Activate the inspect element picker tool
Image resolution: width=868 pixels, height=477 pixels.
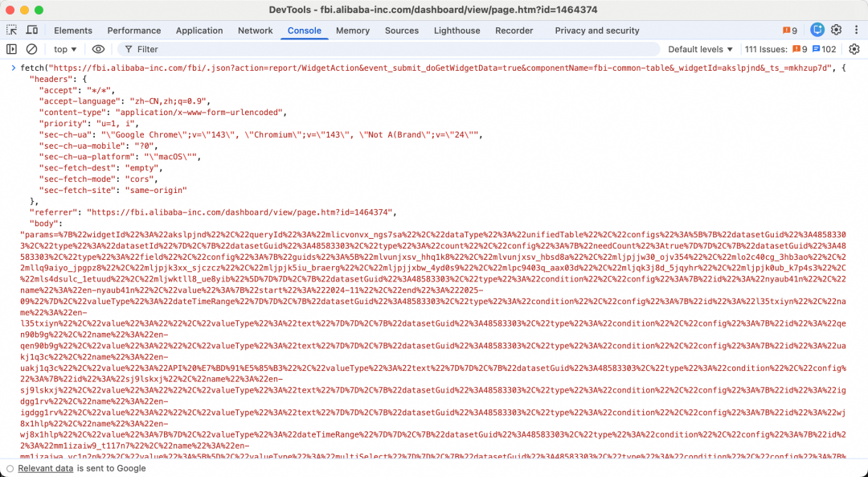coord(12,31)
